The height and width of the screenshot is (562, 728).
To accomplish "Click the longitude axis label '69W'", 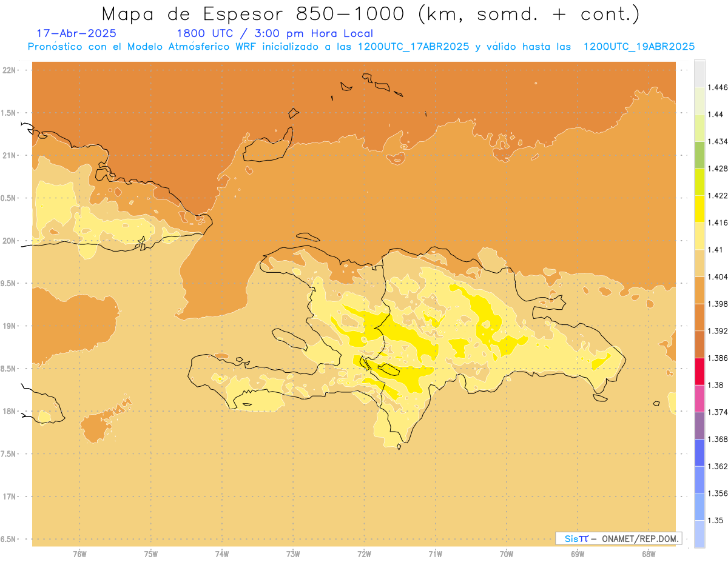I will (578, 554).
